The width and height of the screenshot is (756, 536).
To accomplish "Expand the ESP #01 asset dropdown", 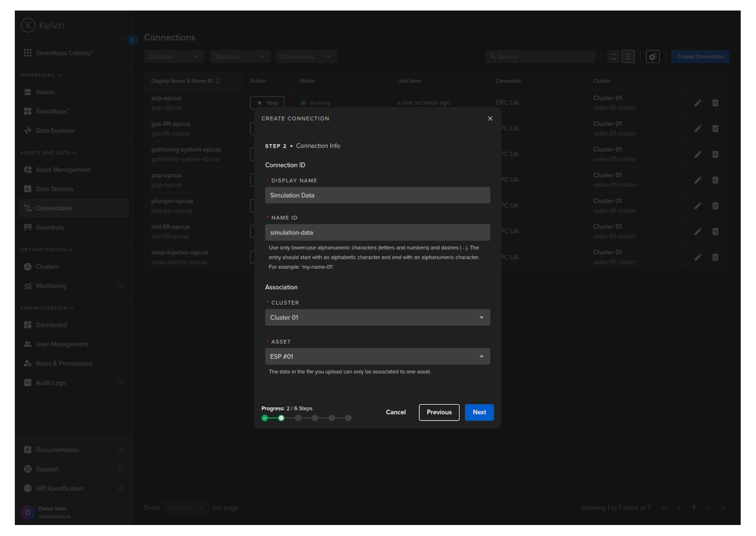I will tap(377, 357).
